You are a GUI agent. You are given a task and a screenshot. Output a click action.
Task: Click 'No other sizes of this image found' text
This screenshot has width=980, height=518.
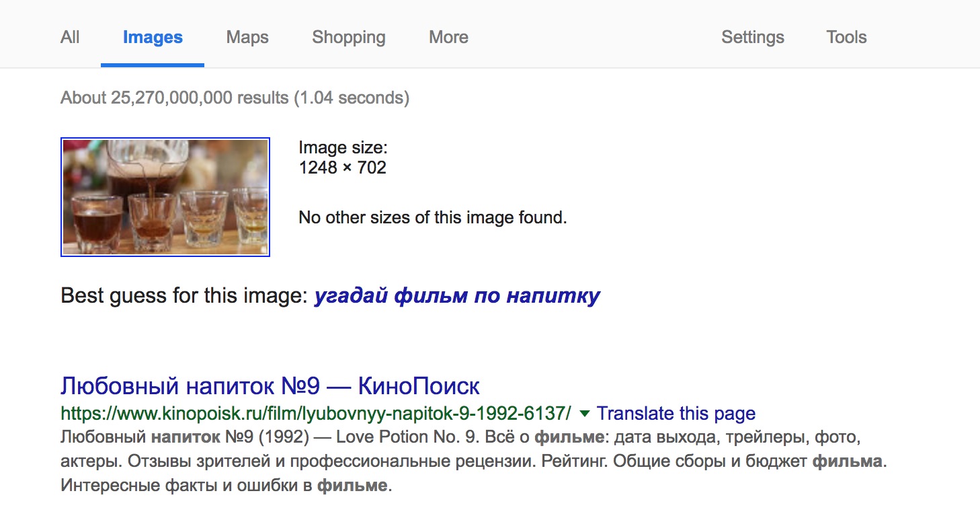433,218
